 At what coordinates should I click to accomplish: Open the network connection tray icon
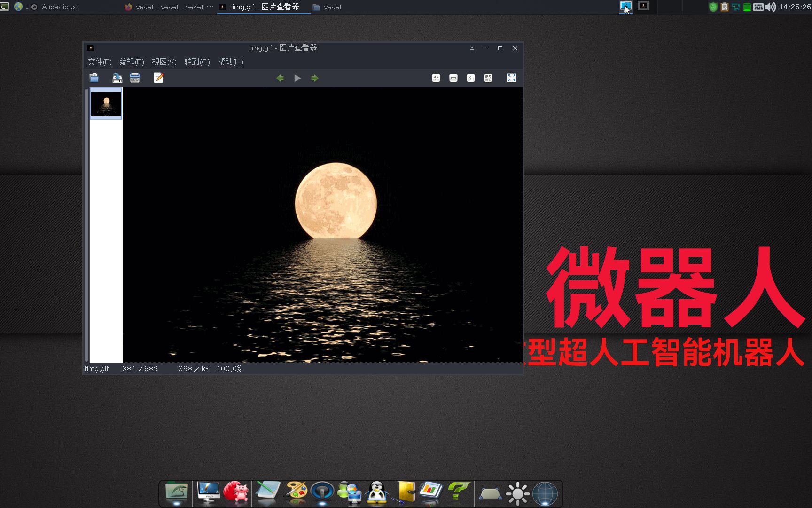(736, 7)
